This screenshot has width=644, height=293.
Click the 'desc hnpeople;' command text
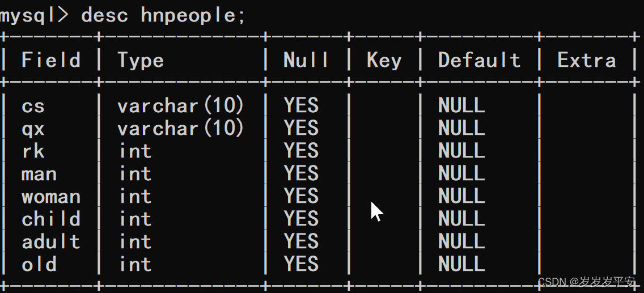click(x=163, y=16)
